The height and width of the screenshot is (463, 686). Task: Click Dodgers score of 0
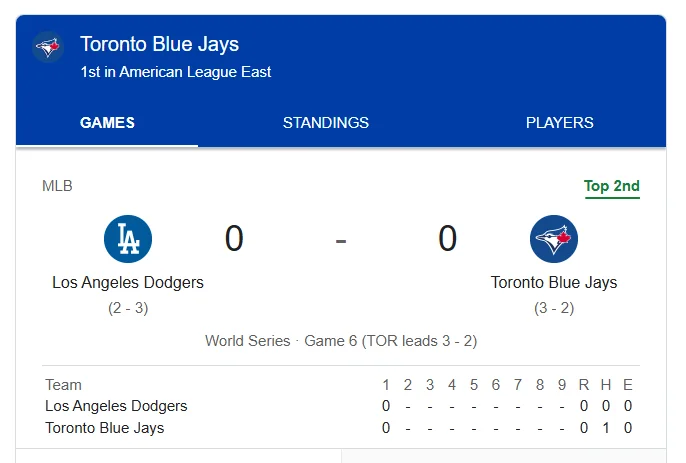[x=234, y=239]
